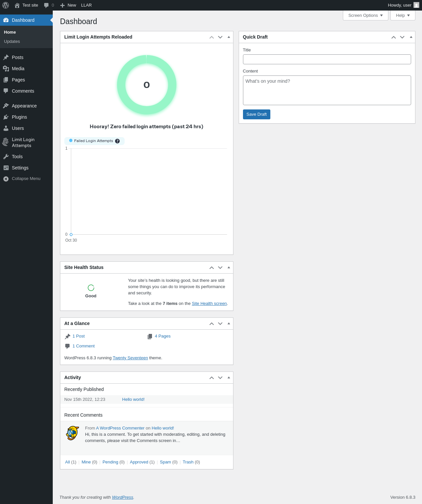Open the 1 Post link in At a Glance
The image size is (422, 504).
[x=78, y=336]
